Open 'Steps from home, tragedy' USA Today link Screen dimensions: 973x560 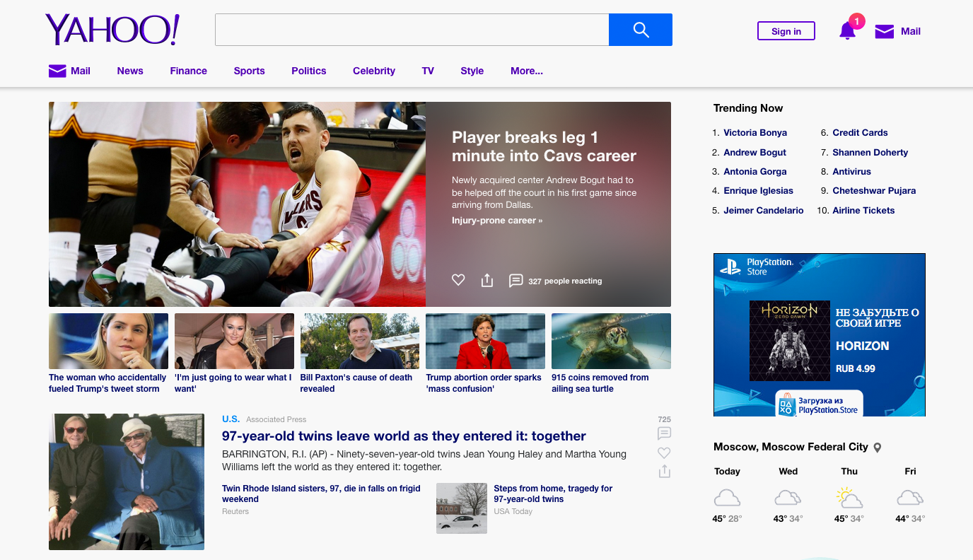[553, 494]
